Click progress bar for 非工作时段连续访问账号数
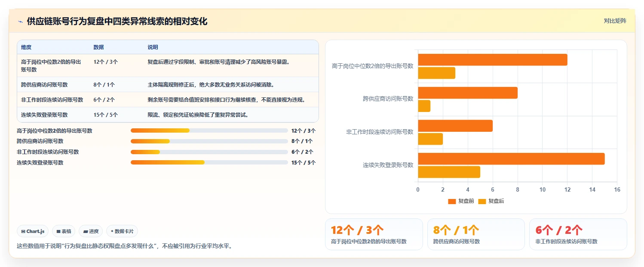The image size is (644, 267). pyautogui.click(x=209, y=152)
